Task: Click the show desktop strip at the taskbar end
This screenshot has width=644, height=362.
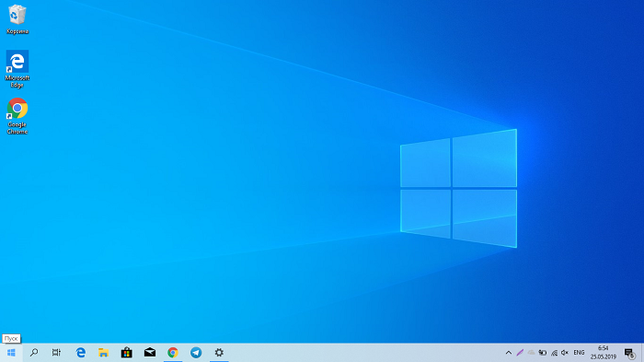Action: click(x=642, y=353)
